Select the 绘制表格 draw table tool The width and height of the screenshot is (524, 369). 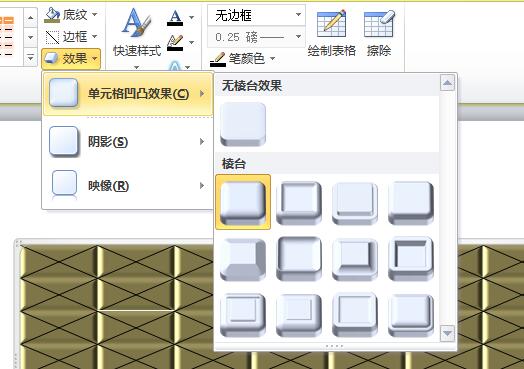332,33
